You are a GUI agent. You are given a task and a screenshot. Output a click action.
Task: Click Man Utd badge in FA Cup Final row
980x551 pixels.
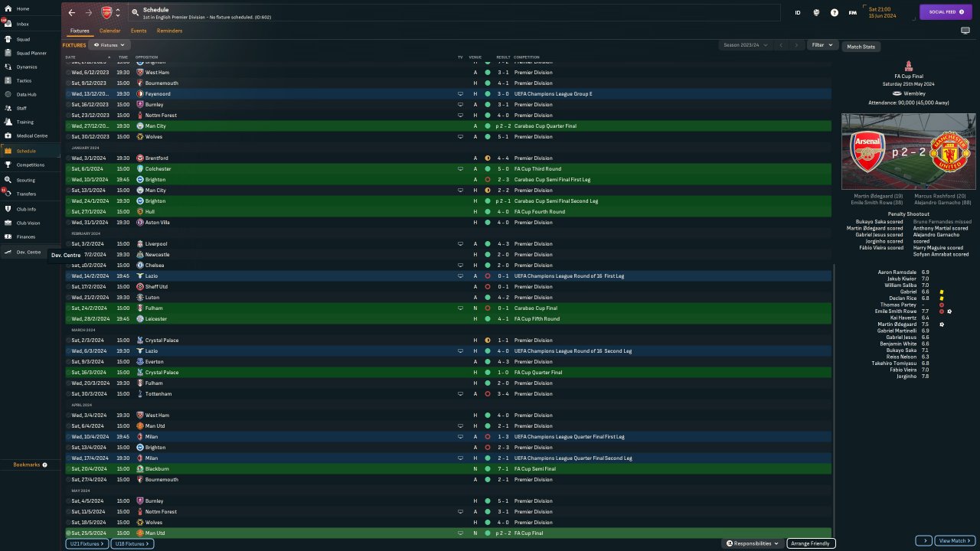pyautogui.click(x=139, y=533)
